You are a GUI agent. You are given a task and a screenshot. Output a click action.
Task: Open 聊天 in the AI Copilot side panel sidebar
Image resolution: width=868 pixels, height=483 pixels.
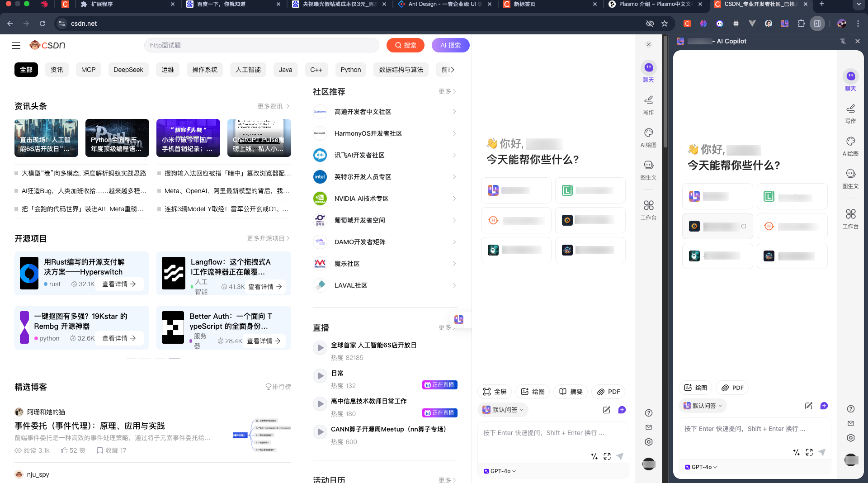tap(851, 80)
